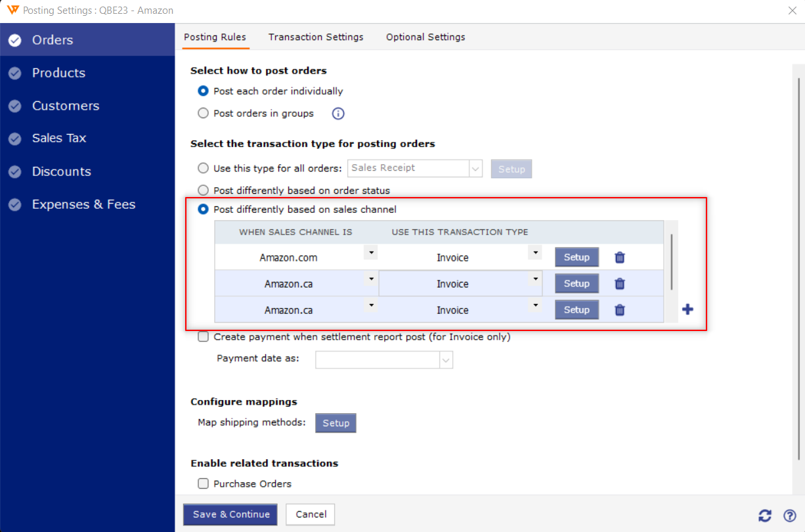Viewport: 805px width, 532px height.
Task: Open the last Amazon.ca sales channel dropdown
Action: click(371, 305)
